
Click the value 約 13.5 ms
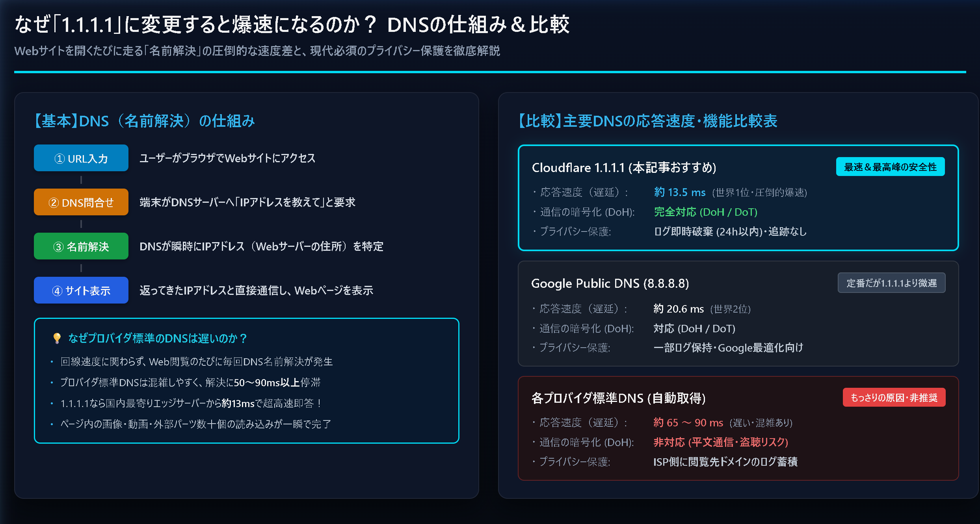[680, 192]
